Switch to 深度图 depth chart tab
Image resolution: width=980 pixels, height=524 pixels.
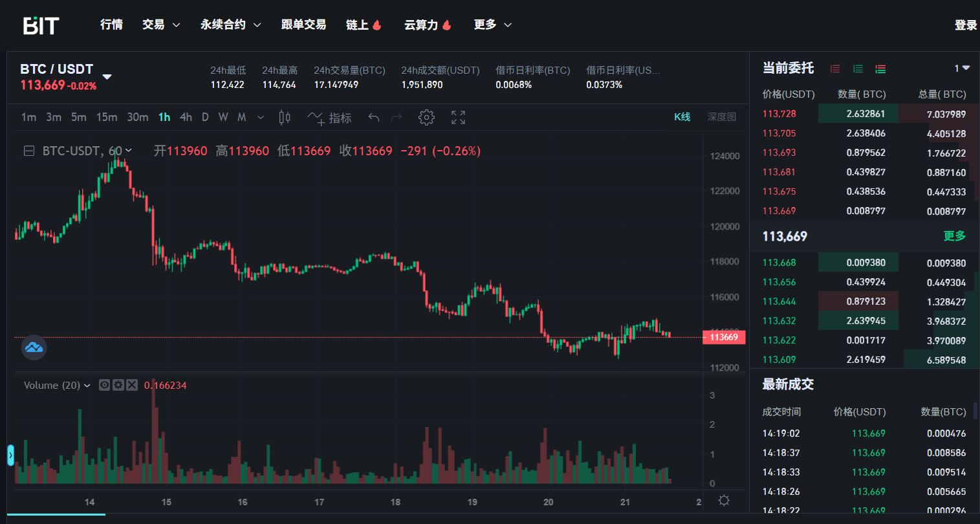721,117
